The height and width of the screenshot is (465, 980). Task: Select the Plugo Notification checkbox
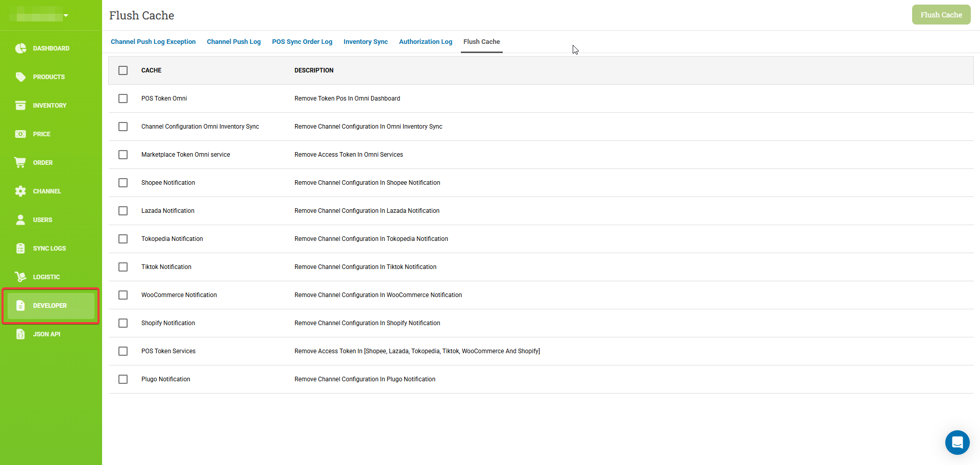123,379
